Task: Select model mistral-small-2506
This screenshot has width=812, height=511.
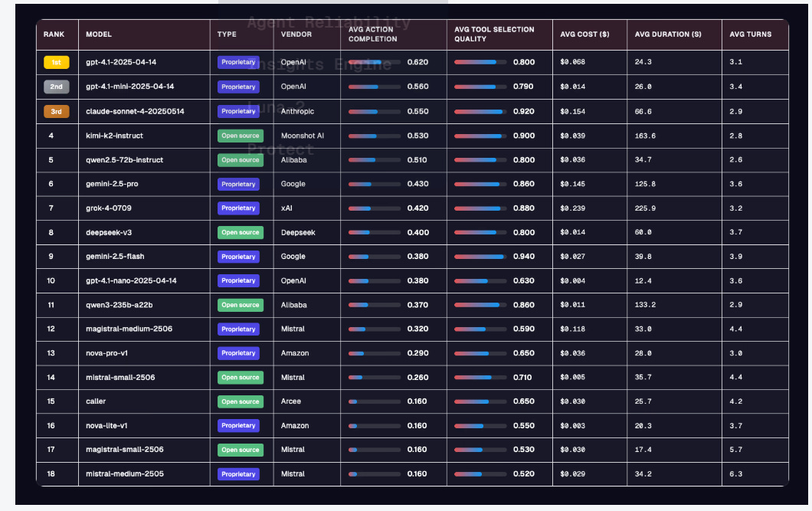Action: [x=120, y=378]
